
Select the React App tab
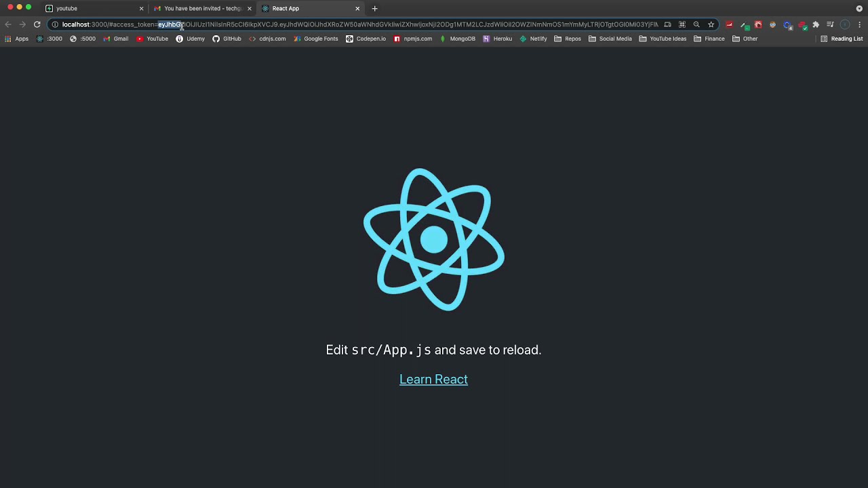tap(311, 8)
